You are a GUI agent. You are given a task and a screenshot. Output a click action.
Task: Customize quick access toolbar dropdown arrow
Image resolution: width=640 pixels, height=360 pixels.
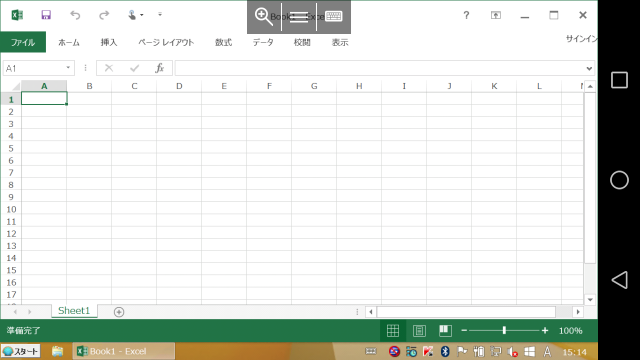(160, 15)
